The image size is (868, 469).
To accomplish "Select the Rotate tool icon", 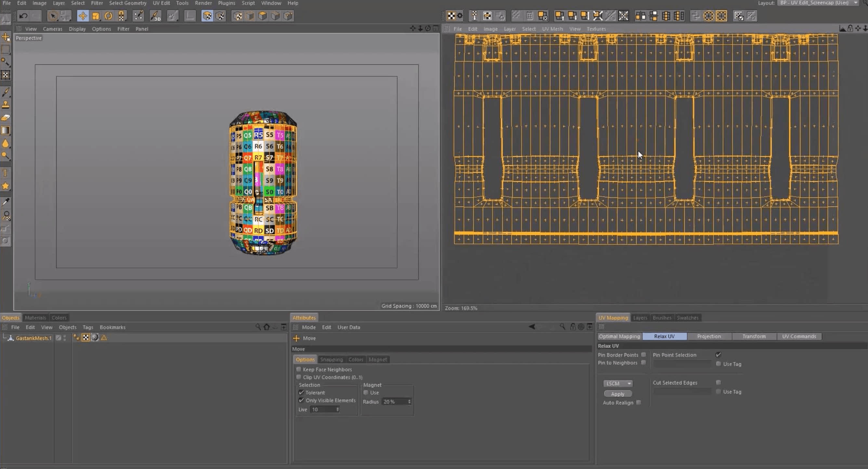I will (x=109, y=16).
